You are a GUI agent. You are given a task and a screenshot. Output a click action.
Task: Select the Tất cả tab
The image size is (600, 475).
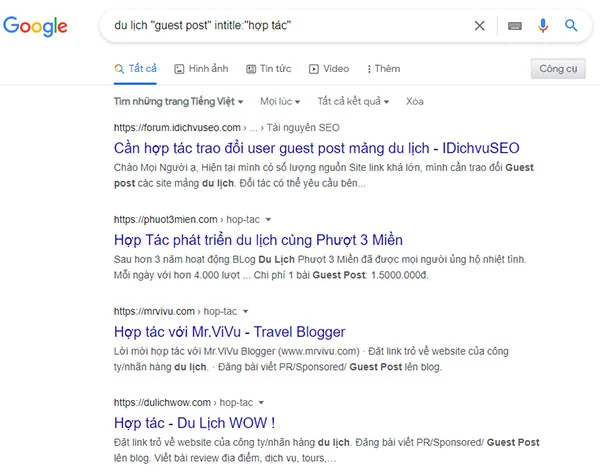tap(135, 69)
